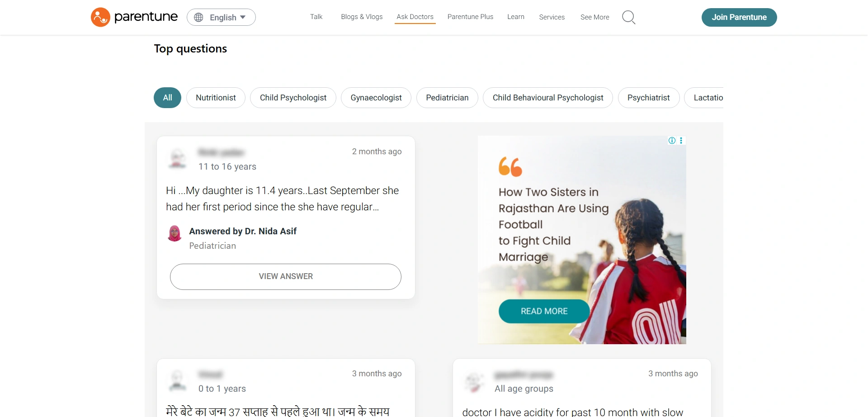Open the Ask Doctors tab

[x=415, y=17]
